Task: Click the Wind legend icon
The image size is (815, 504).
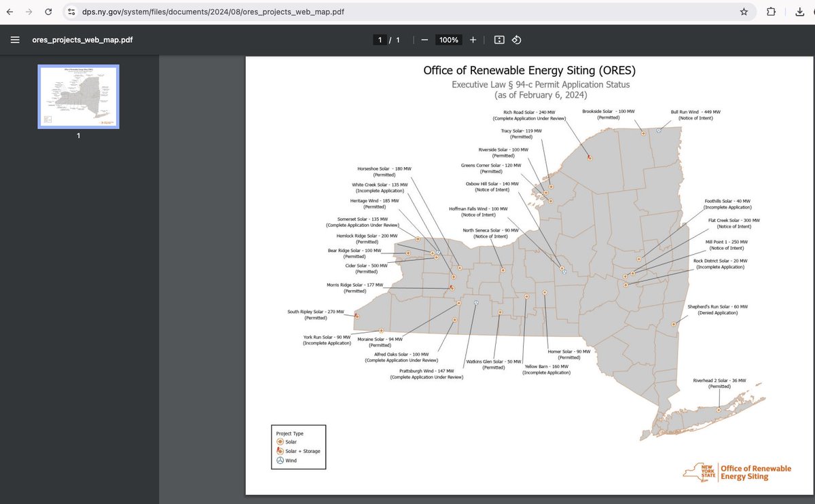Action: tap(280, 460)
